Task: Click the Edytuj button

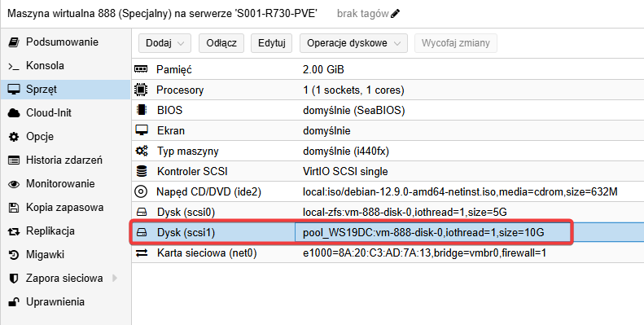Action: pos(271,43)
